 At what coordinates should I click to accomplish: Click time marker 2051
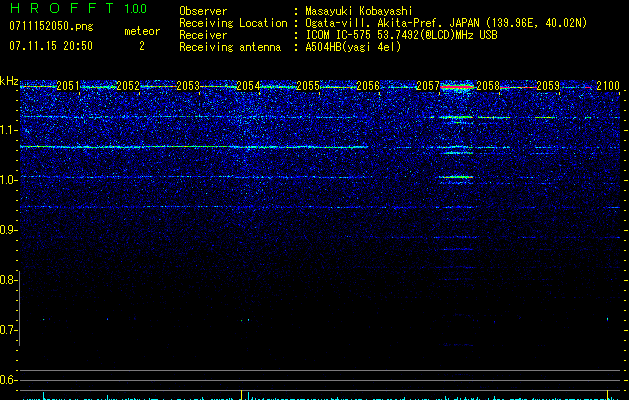point(68,85)
